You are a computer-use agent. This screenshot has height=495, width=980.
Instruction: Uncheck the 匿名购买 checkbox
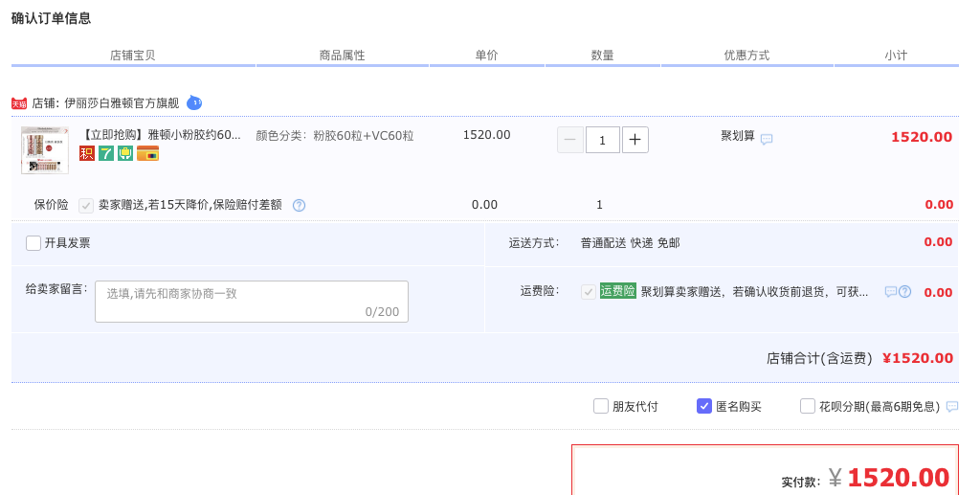[704, 406]
